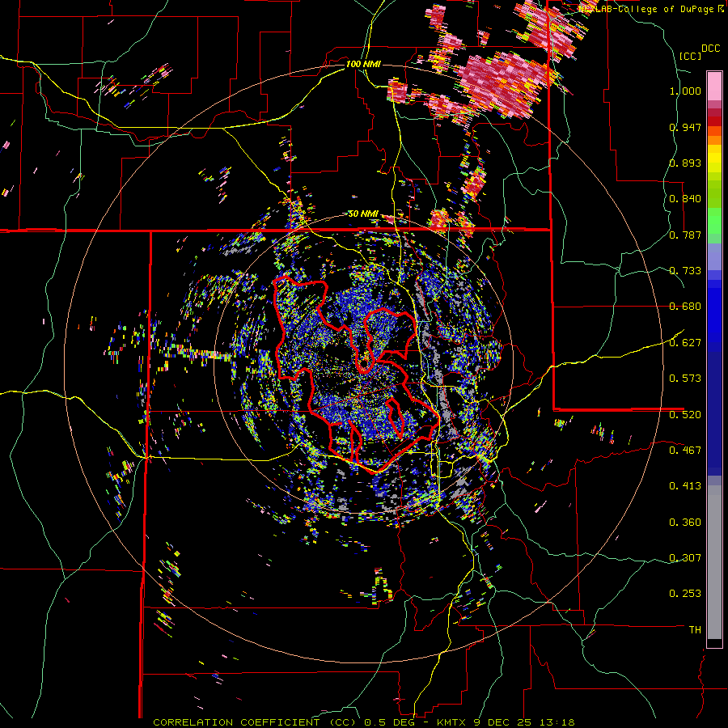This screenshot has height=728, width=728.
Task: Click the 0.520 legend value
Action: (x=685, y=414)
